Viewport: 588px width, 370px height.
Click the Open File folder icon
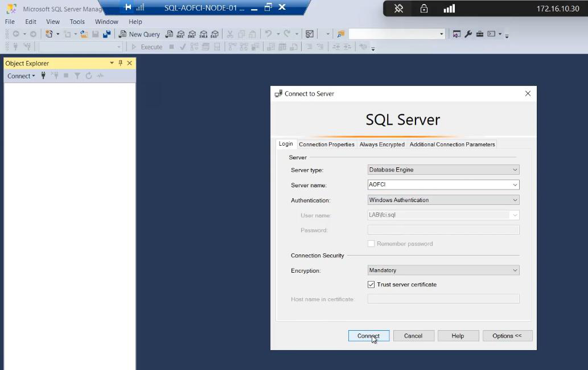pyautogui.click(x=84, y=34)
